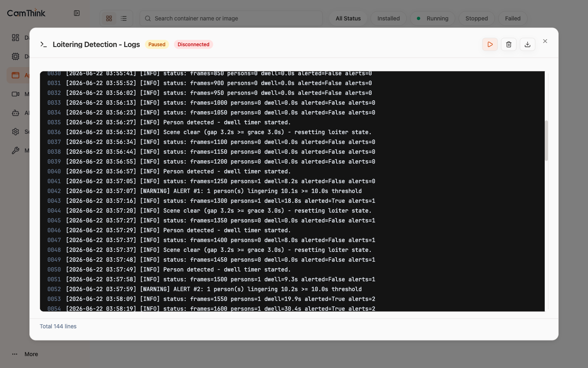Clear logs using the trash icon
The width and height of the screenshot is (588, 368).
point(509,45)
